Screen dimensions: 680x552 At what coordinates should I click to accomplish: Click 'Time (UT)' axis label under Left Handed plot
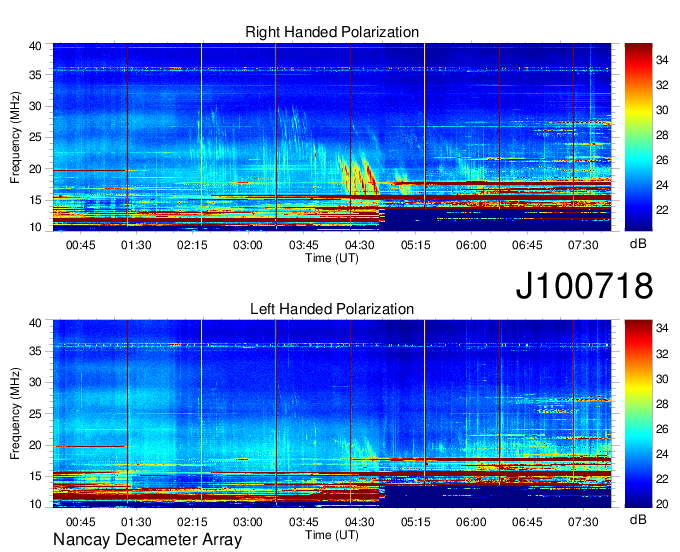point(332,535)
